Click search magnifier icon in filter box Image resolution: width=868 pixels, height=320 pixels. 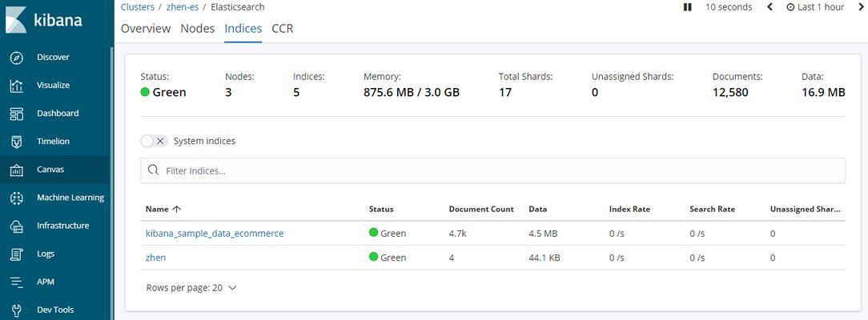[154, 170]
